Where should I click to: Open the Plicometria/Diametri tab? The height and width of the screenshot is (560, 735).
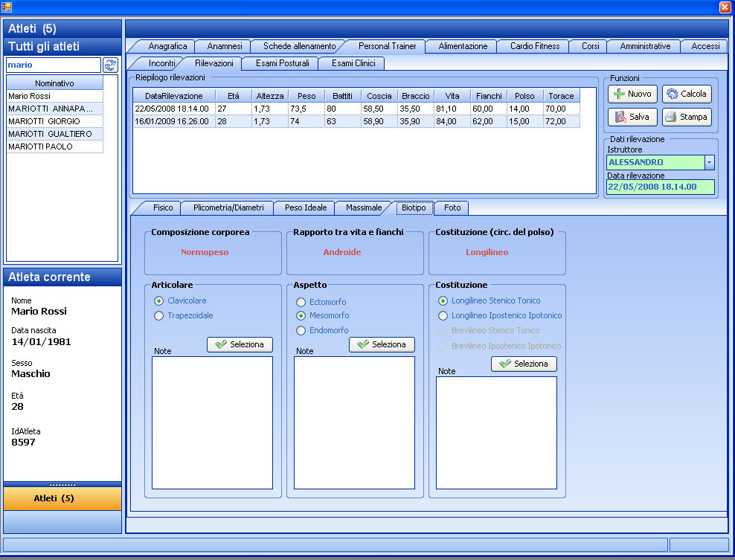click(x=228, y=207)
